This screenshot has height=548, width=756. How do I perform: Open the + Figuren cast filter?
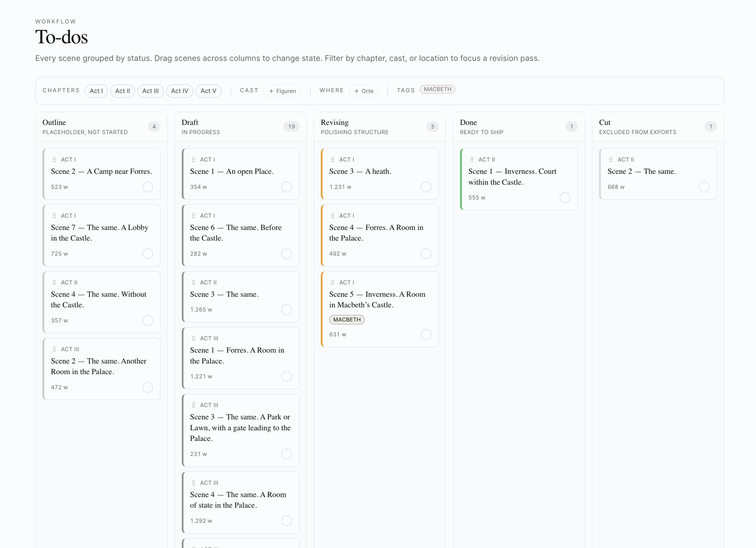282,91
